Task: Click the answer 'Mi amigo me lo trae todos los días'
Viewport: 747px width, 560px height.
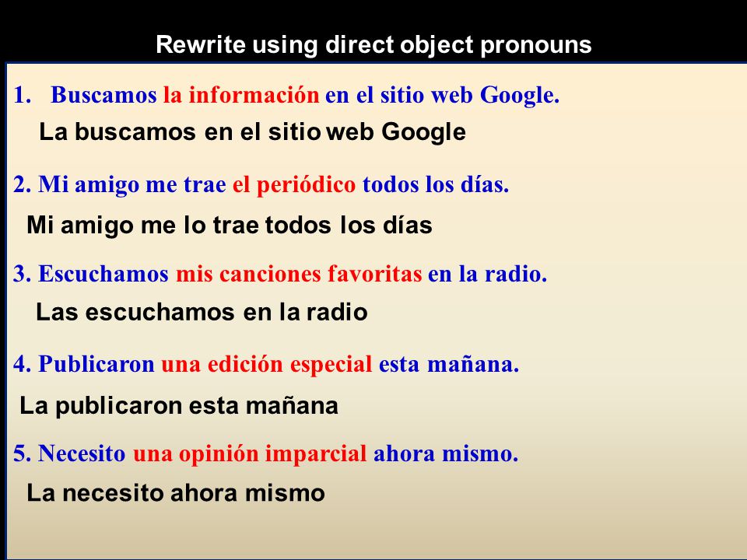Action: 229,225
